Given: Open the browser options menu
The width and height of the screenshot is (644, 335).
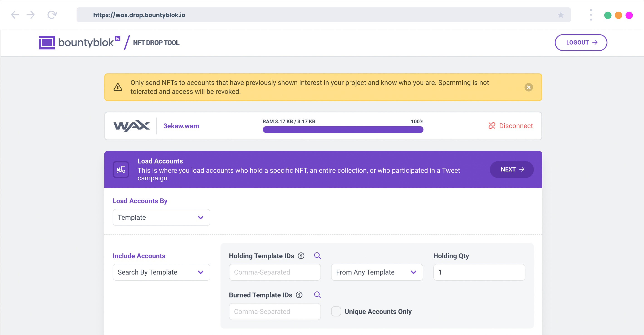Looking at the screenshot, I should pyautogui.click(x=591, y=15).
